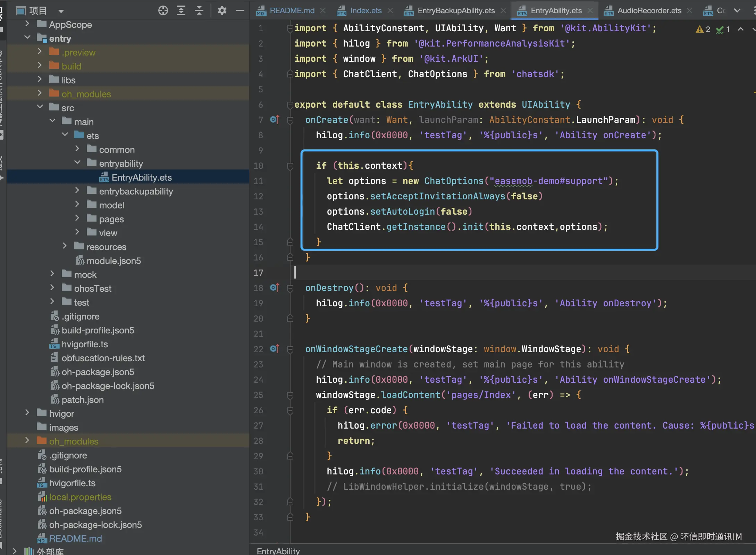The width and height of the screenshot is (756, 555).
Task: Expand the AppScope folder
Action: (27, 24)
